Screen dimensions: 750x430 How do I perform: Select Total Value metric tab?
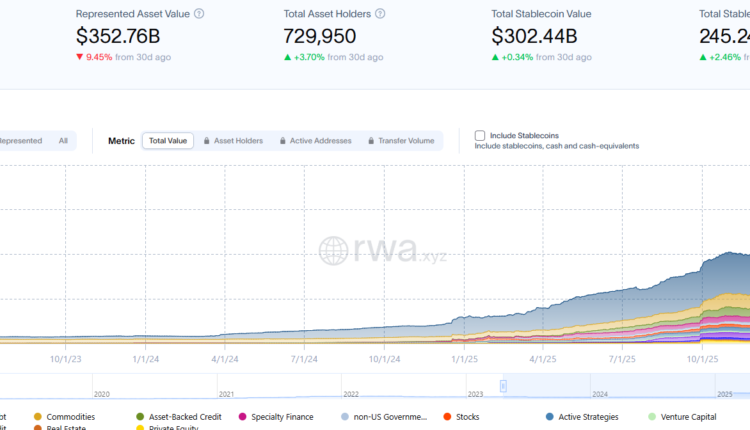(x=168, y=141)
